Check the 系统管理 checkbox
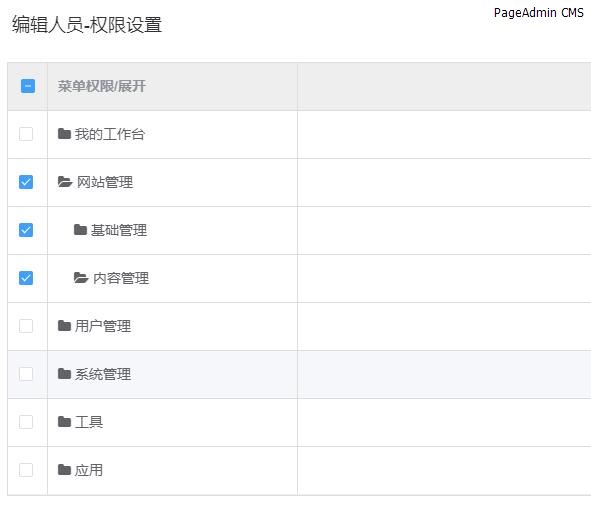Screen dimensions: 591x521 click(x=26, y=374)
